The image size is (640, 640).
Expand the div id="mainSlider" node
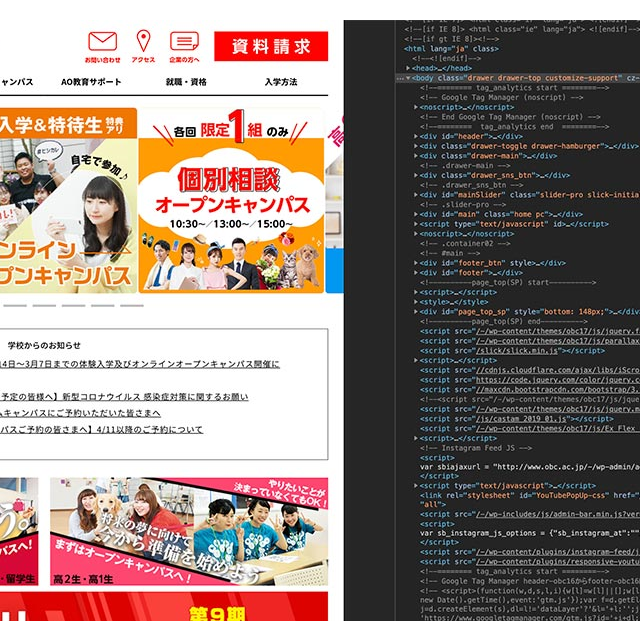tap(416, 195)
